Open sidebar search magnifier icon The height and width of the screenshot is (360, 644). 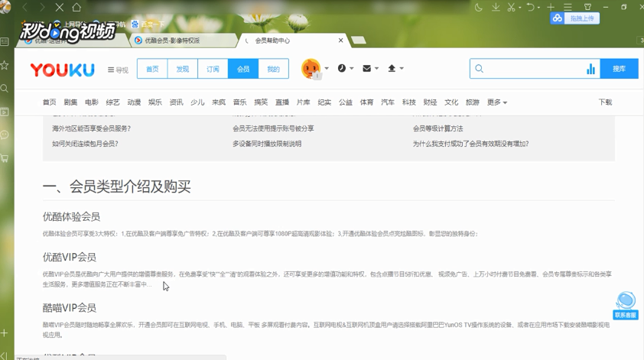5,88
